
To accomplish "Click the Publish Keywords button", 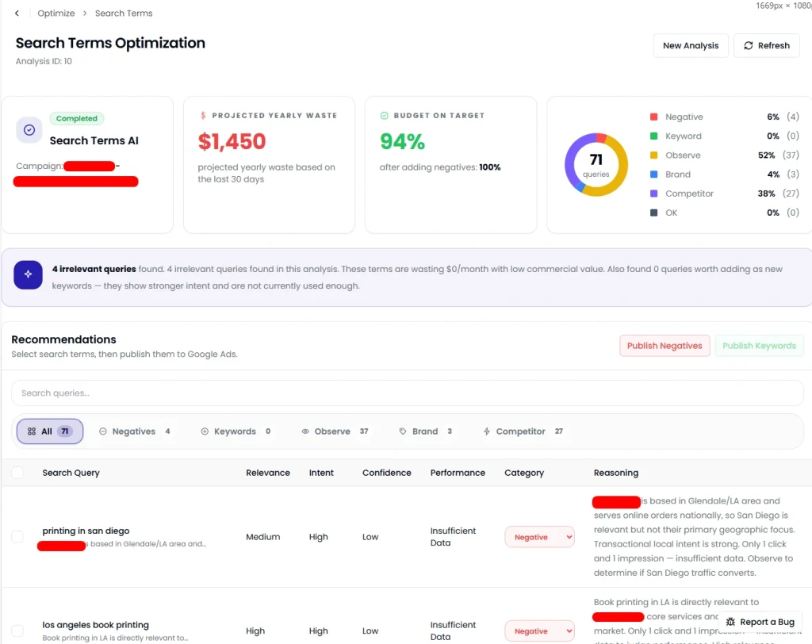I will [759, 346].
